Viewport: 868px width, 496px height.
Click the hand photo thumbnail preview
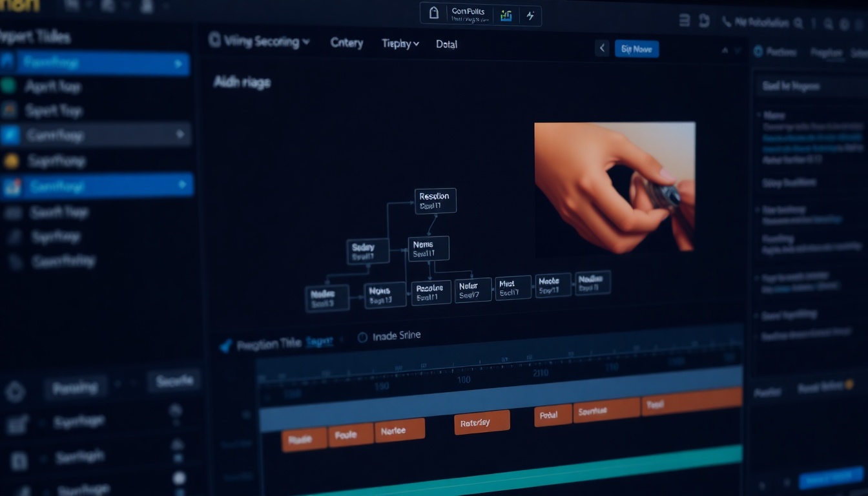(x=614, y=186)
